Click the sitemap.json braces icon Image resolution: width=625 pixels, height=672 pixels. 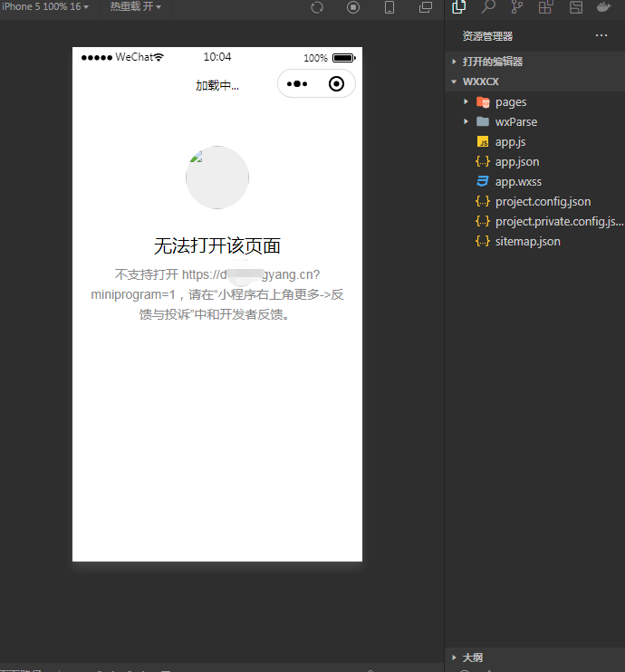pos(483,241)
